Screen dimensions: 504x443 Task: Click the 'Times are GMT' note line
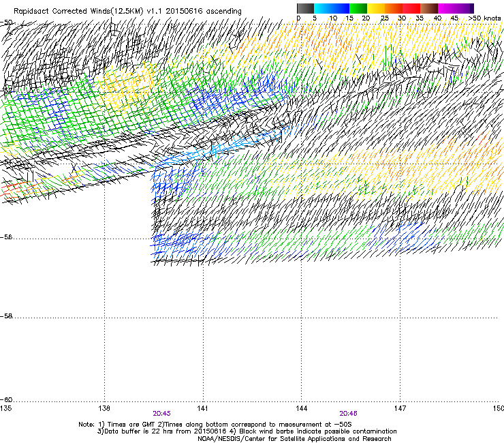(215, 425)
